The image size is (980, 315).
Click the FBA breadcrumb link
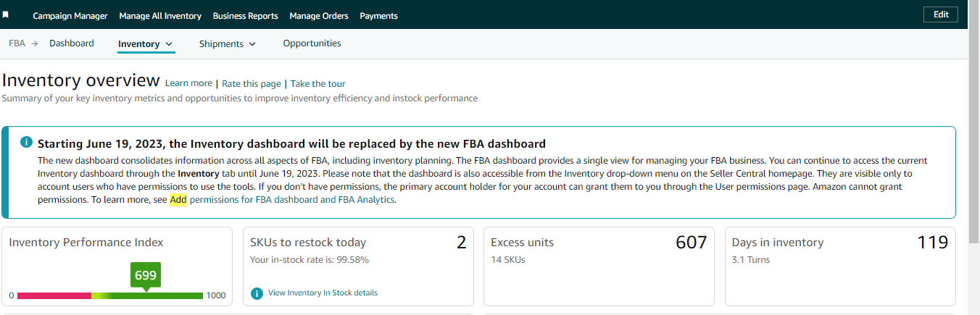[x=17, y=43]
